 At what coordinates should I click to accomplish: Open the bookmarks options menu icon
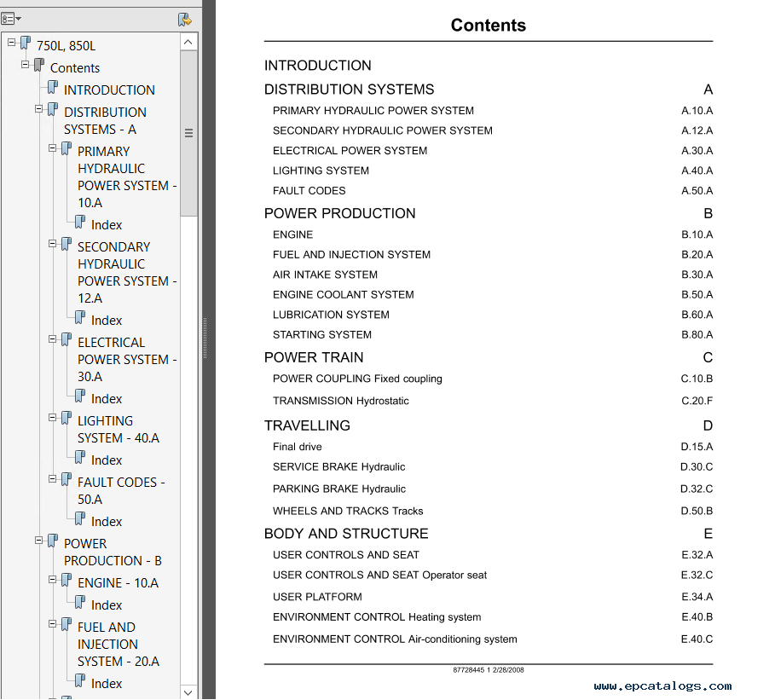point(12,18)
